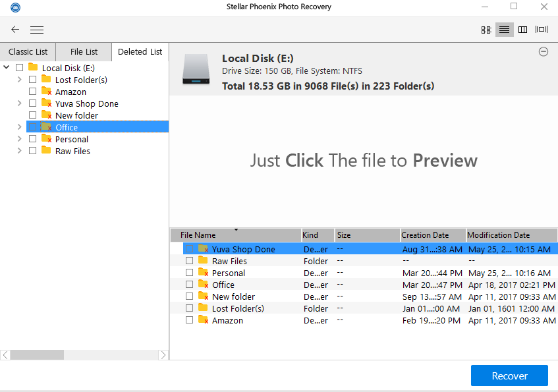Image resolution: width=558 pixels, height=392 pixels.
Task: Click the New folder icon in file table
Action: tap(204, 296)
